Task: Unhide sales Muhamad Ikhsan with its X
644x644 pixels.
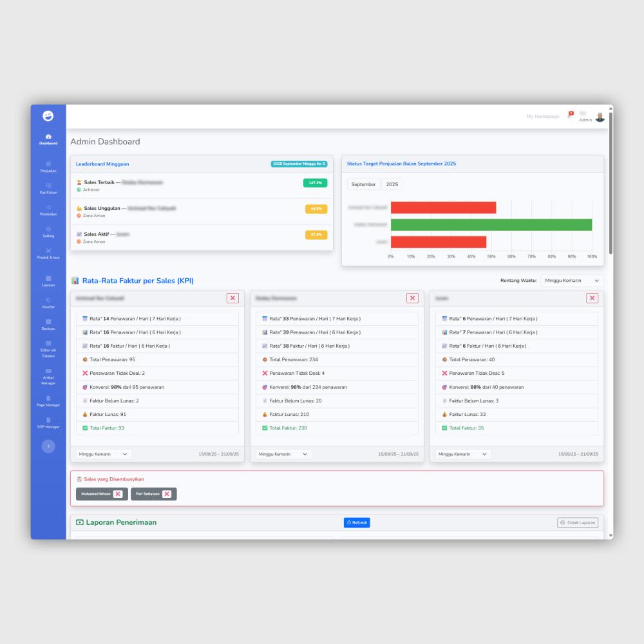Action: pyautogui.click(x=118, y=494)
